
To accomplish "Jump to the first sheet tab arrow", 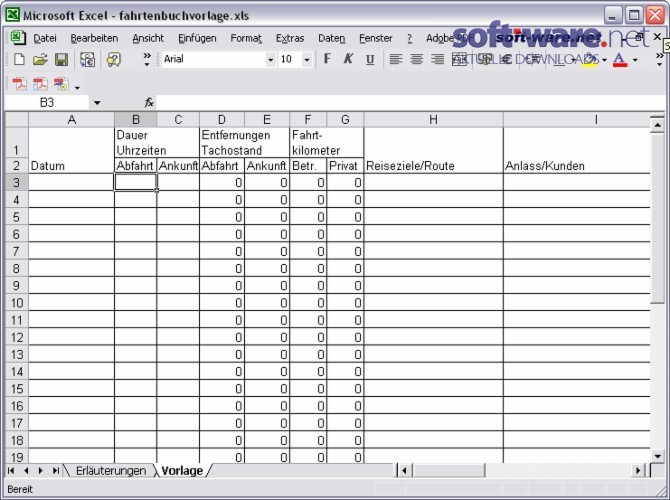I will [12, 471].
